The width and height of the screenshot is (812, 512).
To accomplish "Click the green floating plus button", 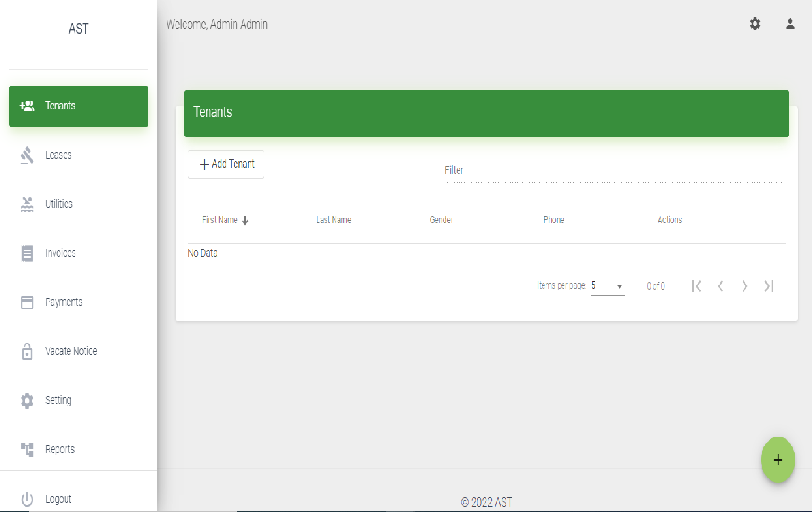I will 778,460.
